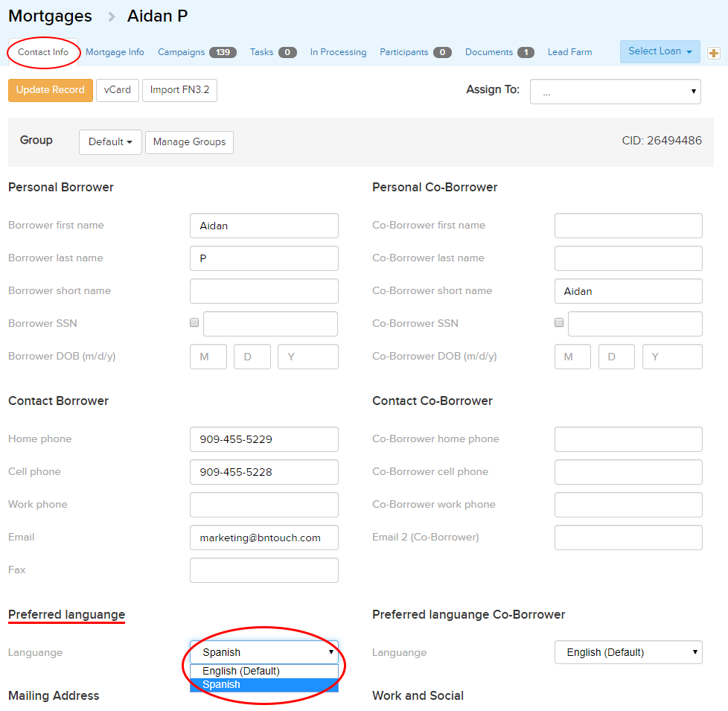Download the contact vCard

tap(118, 90)
